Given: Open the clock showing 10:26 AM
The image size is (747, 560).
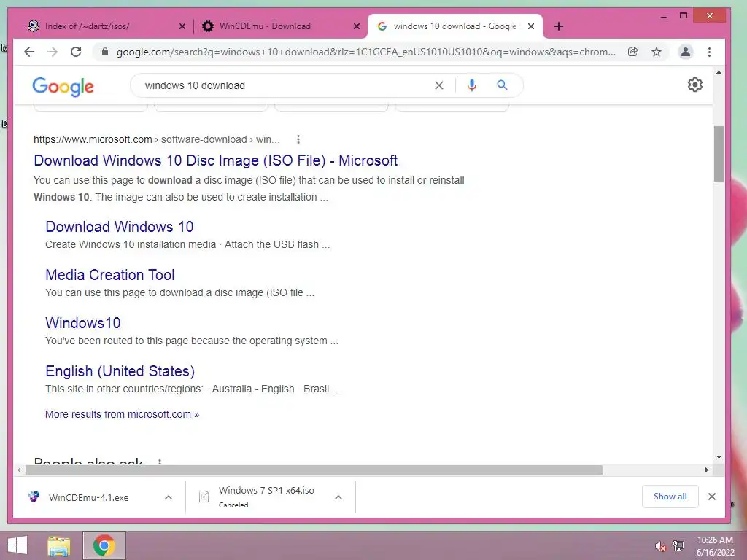Looking at the screenshot, I should pos(715,546).
